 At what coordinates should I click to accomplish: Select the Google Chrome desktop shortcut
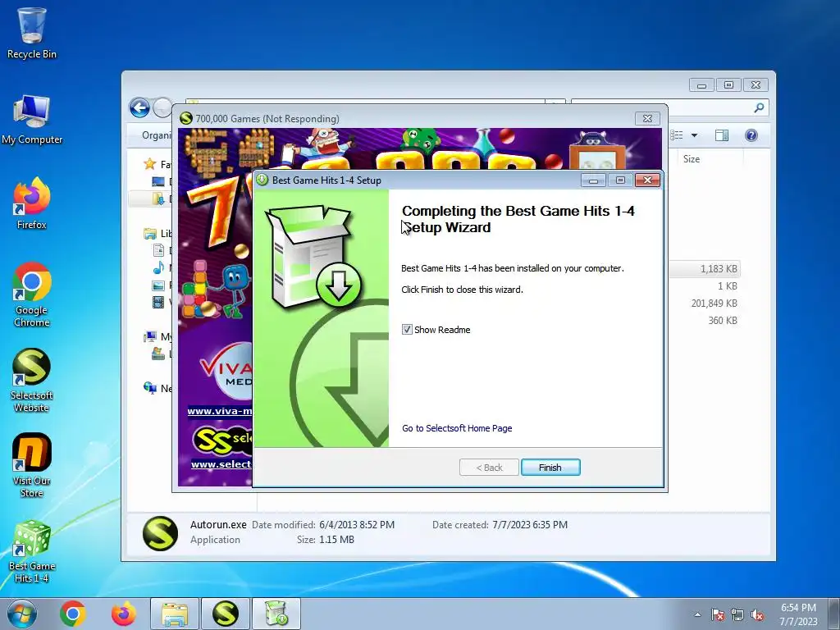[x=32, y=294]
